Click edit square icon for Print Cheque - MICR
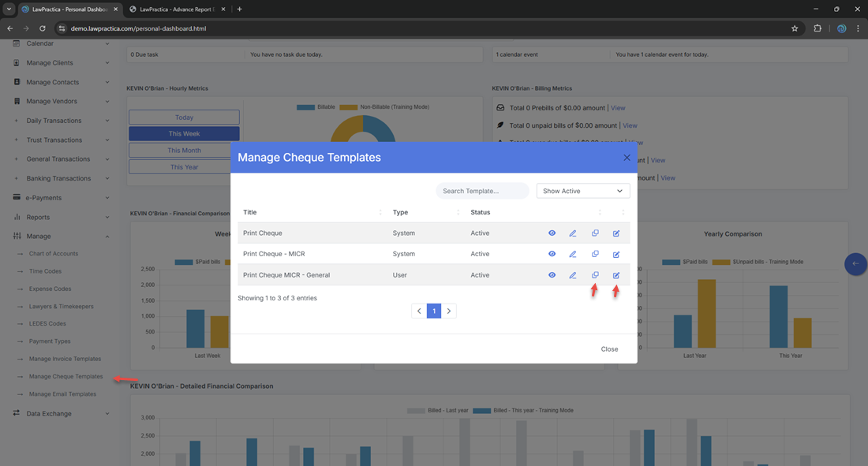 [616, 255]
